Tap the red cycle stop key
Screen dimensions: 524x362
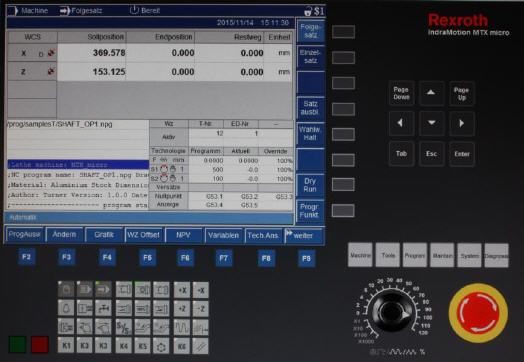(40, 344)
